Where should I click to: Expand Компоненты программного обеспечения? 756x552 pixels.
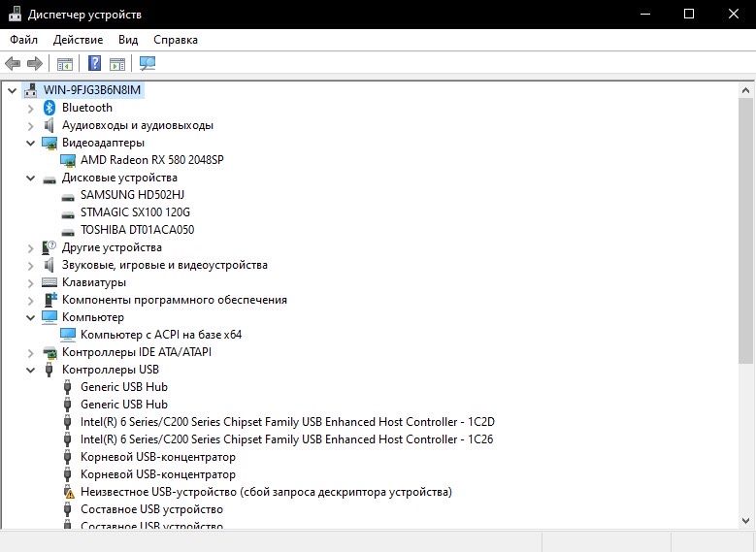[31, 301]
